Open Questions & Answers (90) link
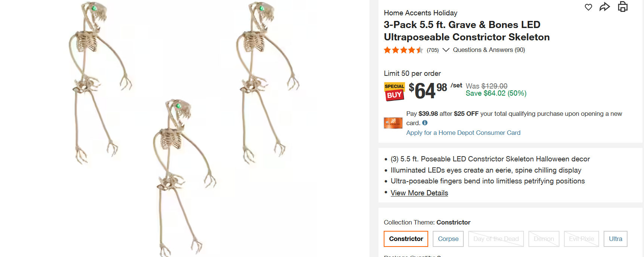This screenshot has width=644, height=257. coord(489,50)
